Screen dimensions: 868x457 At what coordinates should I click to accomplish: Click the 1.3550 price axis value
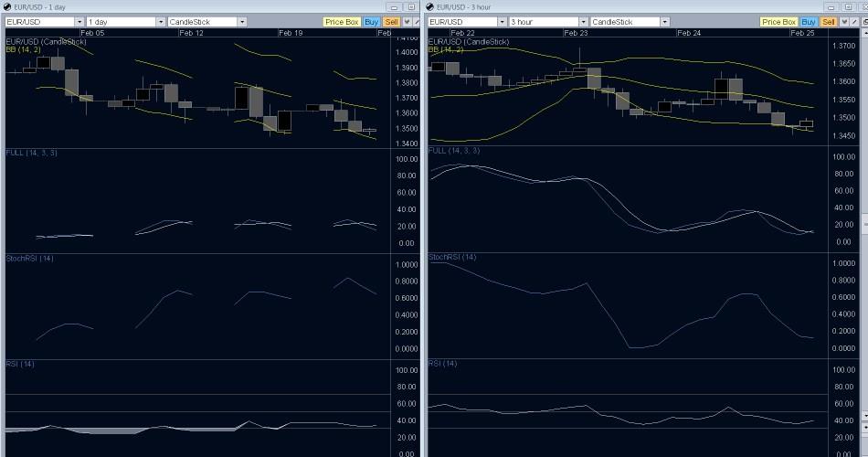(844, 100)
